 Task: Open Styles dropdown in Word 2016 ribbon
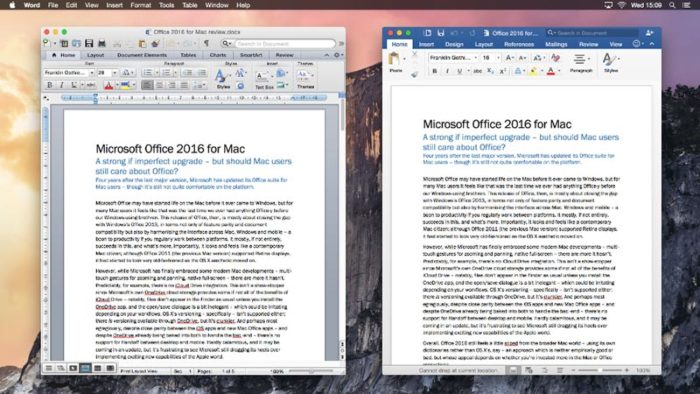(x=611, y=62)
